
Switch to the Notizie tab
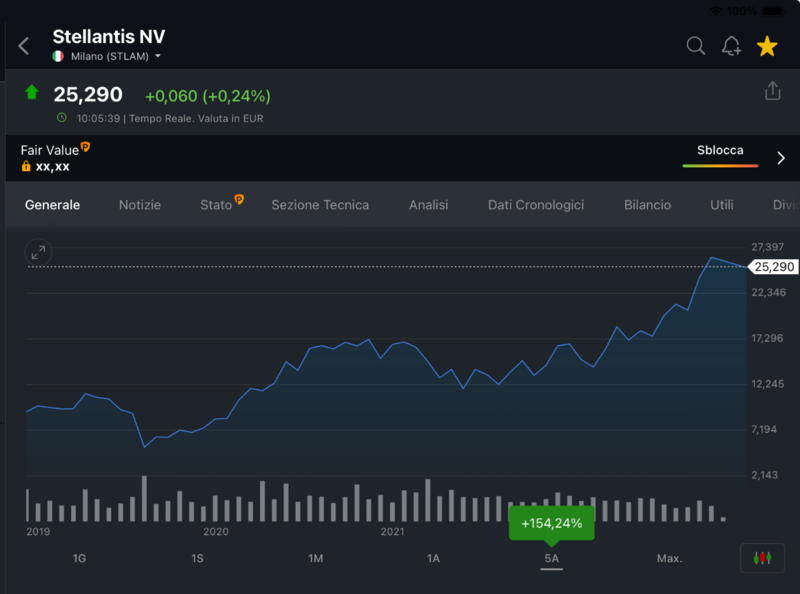tap(139, 205)
